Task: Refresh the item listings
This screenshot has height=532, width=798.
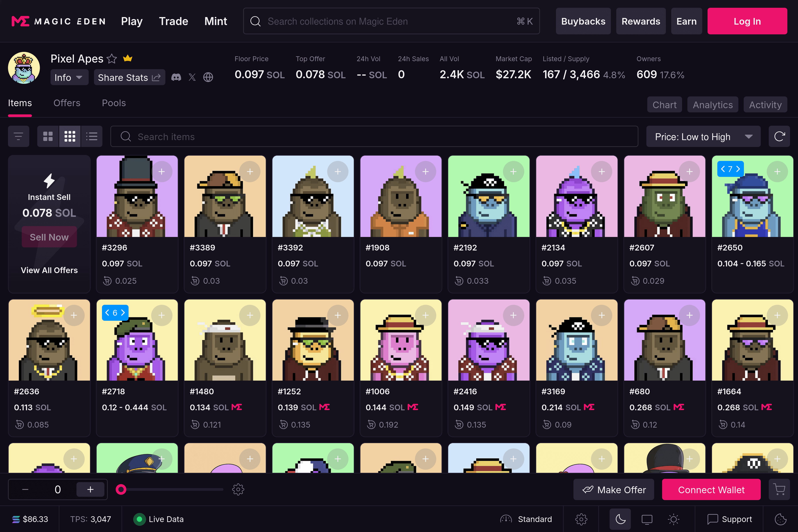Action: 779,136
